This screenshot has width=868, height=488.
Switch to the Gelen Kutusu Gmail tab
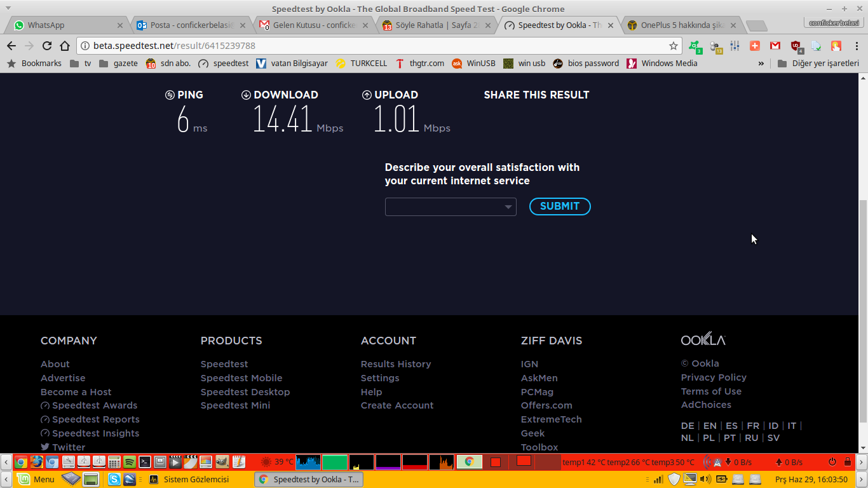314,25
